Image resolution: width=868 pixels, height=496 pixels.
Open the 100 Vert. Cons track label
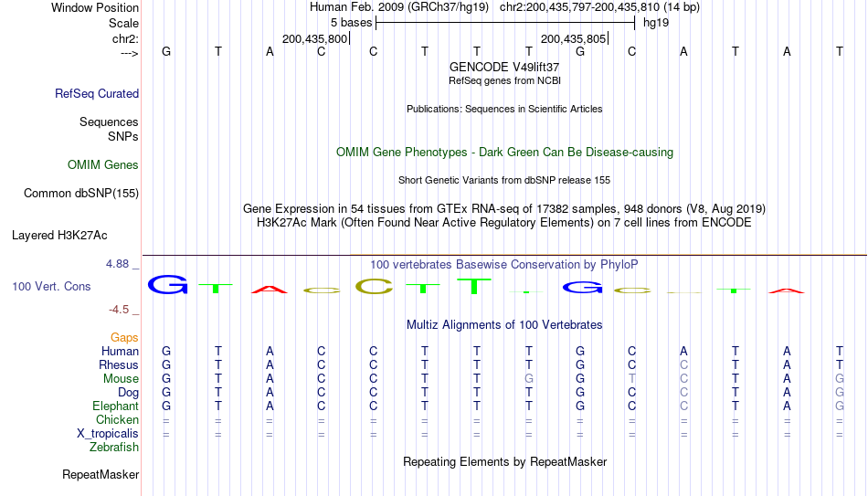(x=51, y=286)
